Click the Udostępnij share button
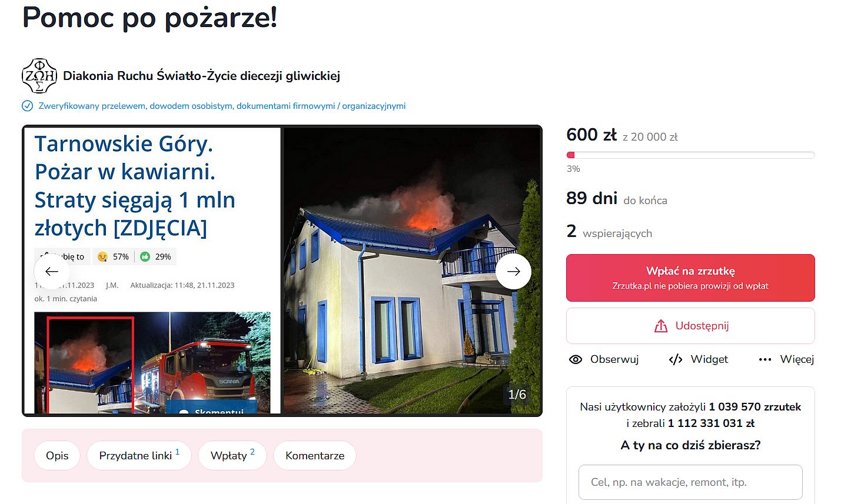 click(690, 326)
